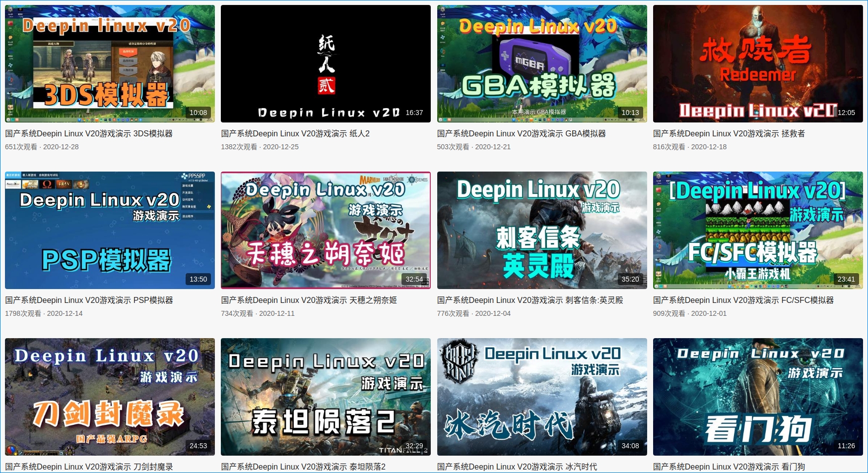Viewport: 868px width, 473px height.
Task: Click the 32:29 duration badge
Action: point(414,446)
